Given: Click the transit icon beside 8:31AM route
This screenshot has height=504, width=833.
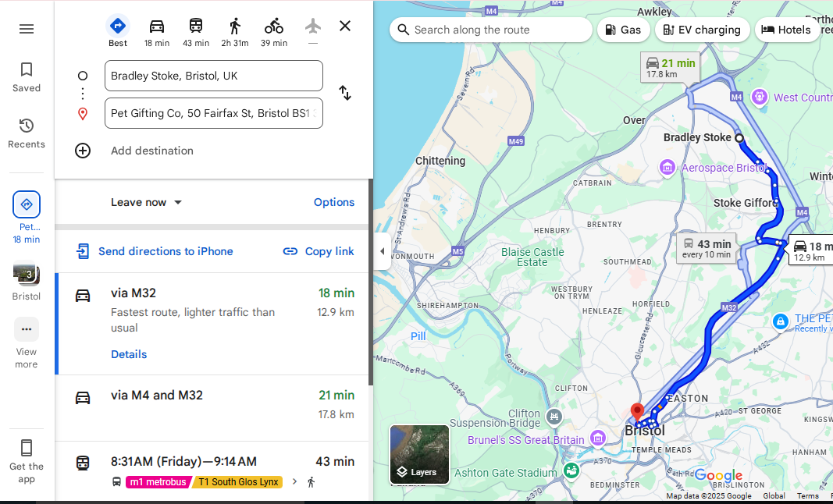Looking at the screenshot, I should tap(82, 463).
